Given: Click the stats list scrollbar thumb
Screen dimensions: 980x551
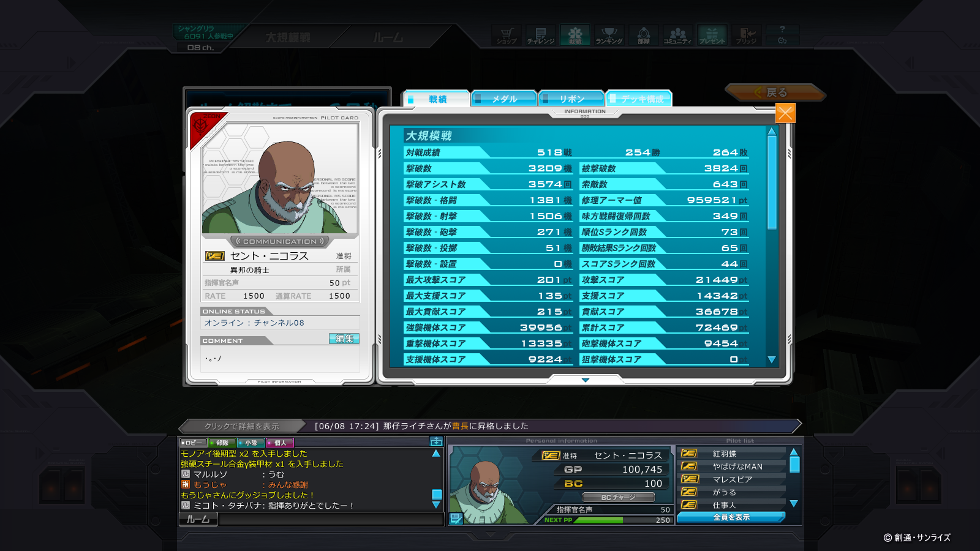Looking at the screenshot, I should click(772, 182).
